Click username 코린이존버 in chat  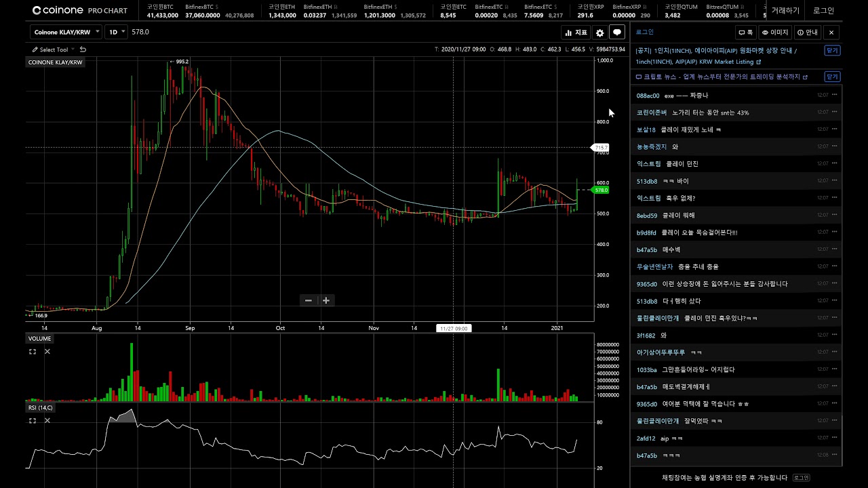tap(651, 113)
